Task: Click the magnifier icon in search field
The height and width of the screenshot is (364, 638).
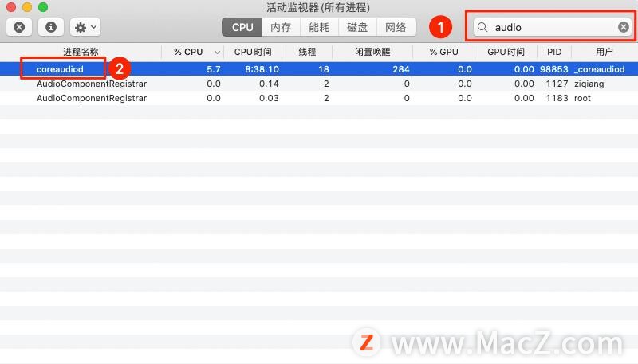Action: click(x=482, y=27)
